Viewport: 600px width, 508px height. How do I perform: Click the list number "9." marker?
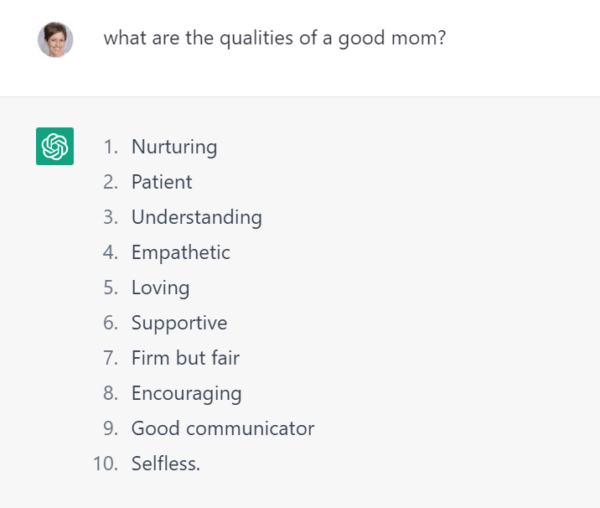pos(110,429)
